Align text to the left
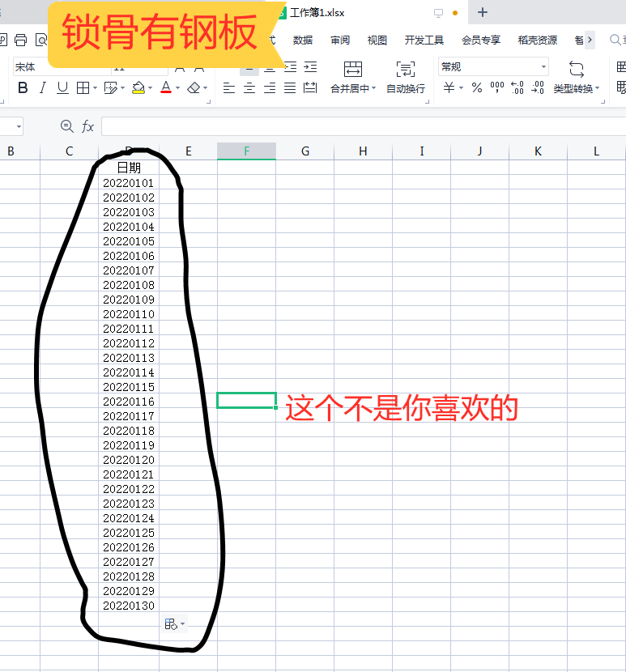626x672 pixels. [229, 88]
